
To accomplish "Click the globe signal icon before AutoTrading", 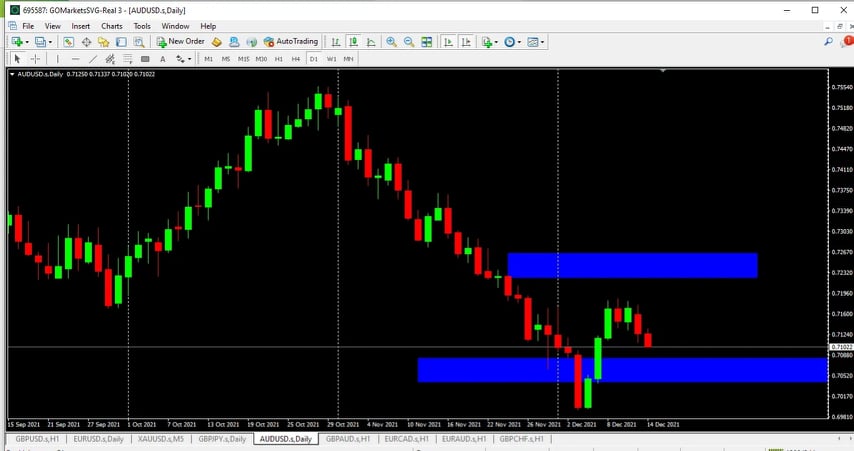I will pos(251,42).
